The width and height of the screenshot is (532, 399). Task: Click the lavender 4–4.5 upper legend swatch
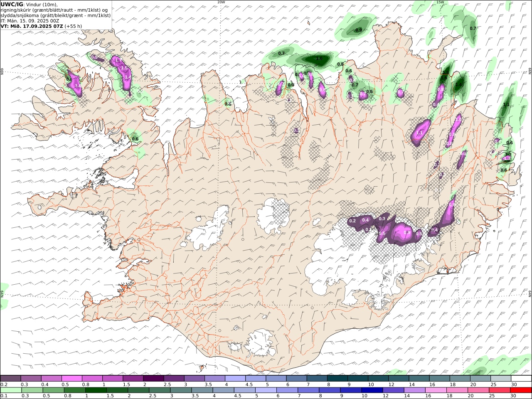(235, 378)
